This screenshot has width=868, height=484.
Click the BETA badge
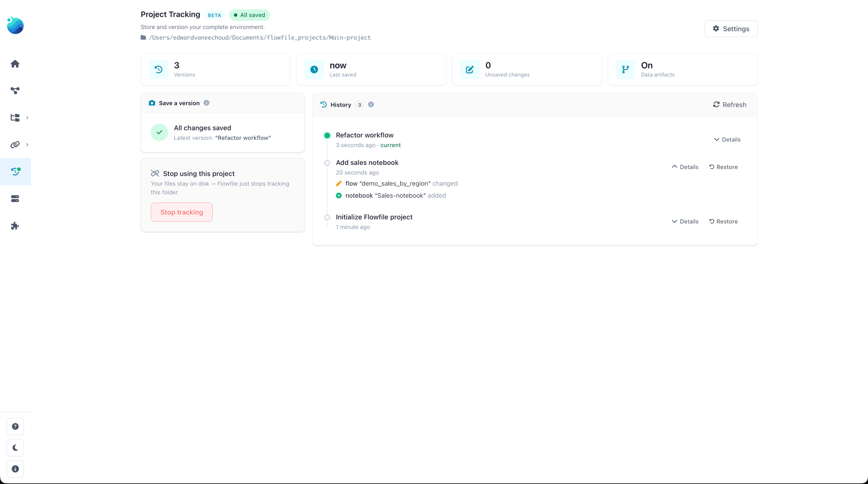tap(214, 15)
